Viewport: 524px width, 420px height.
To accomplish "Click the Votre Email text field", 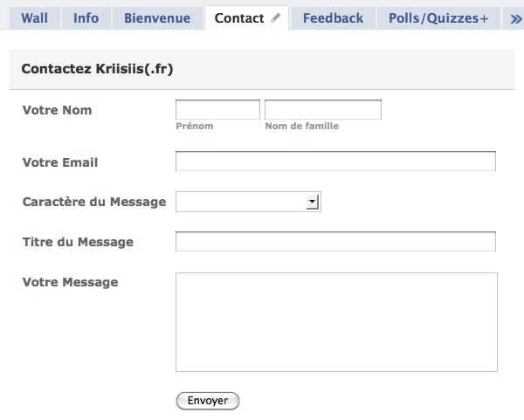I will click(335, 162).
